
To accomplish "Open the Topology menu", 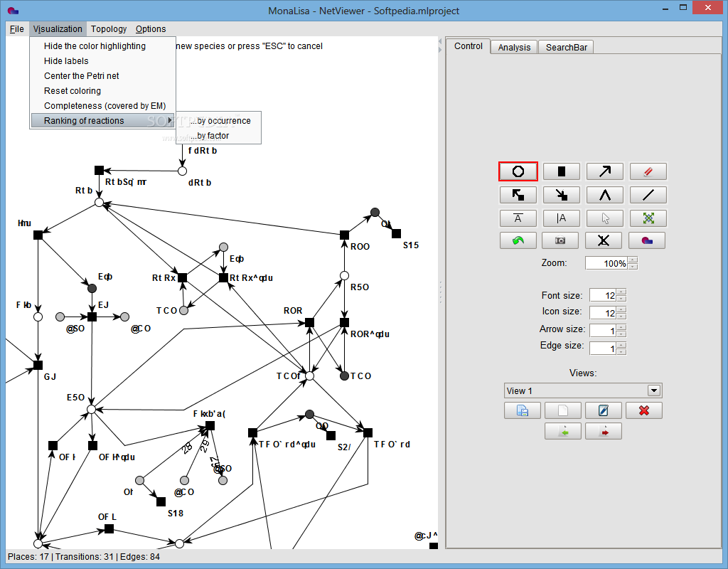I will [x=109, y=28].
